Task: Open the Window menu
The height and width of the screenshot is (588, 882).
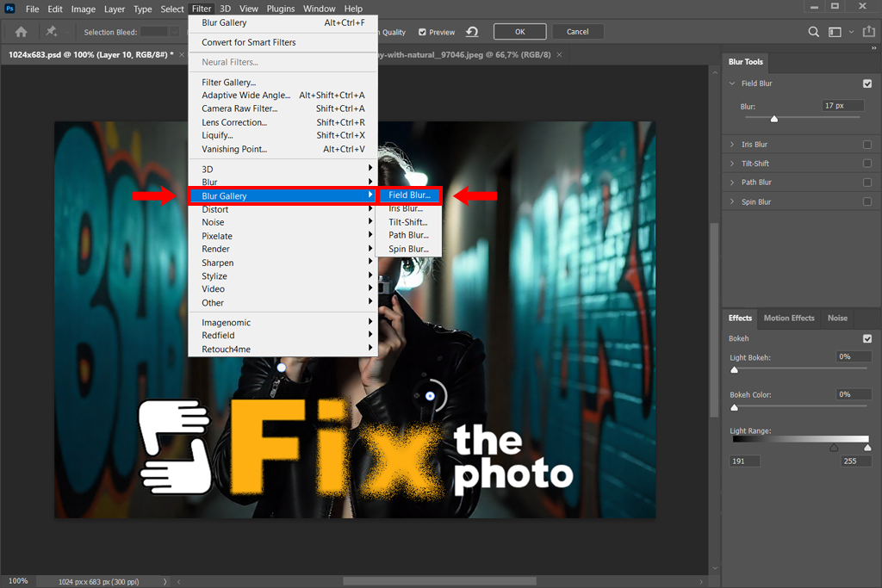Action: 319,9
